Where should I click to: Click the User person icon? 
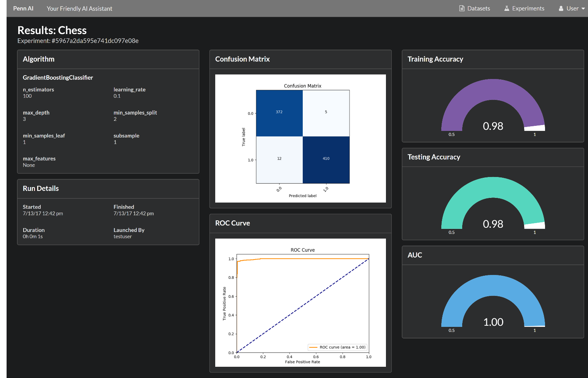[x=561, y=9]
